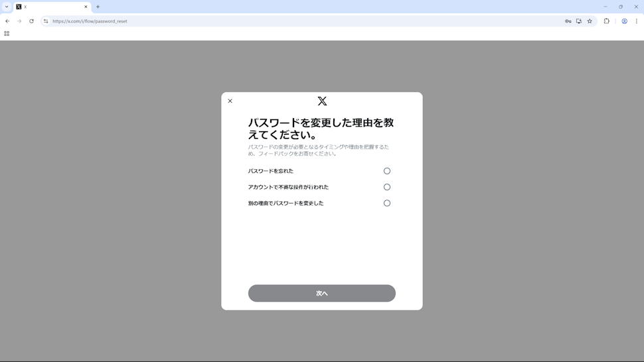Select the パスワードを忘れた radio button

click(x=387, y=171)
